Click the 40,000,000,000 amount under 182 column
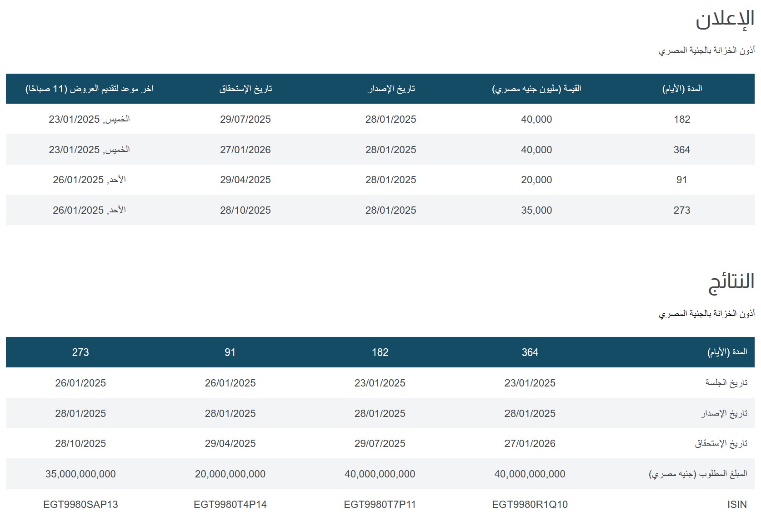 point(380,474)
